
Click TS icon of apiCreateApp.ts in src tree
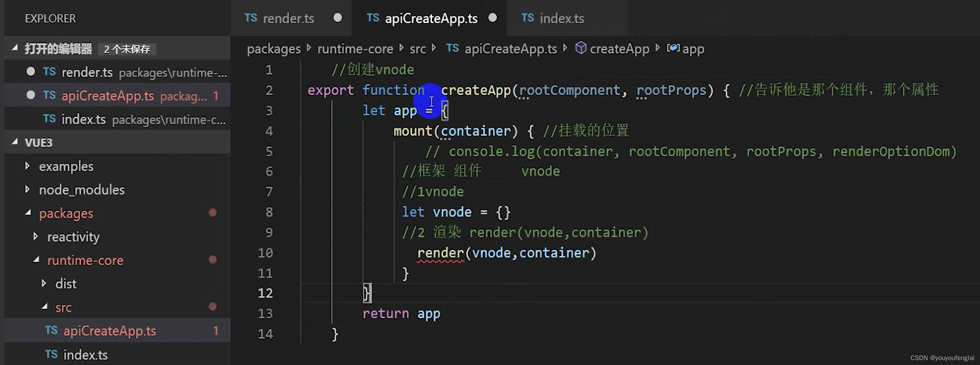coord(51,330)
